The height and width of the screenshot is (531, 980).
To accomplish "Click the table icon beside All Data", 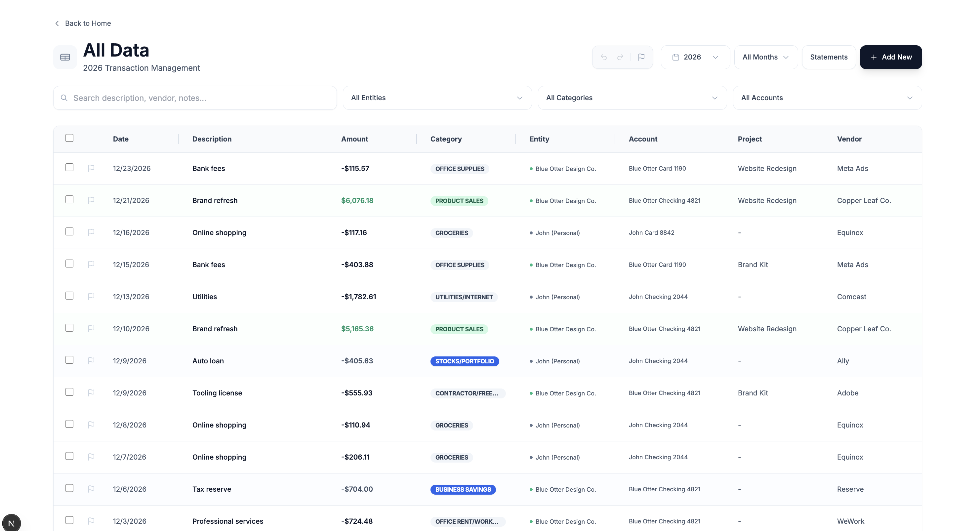I will pos(65,57).
